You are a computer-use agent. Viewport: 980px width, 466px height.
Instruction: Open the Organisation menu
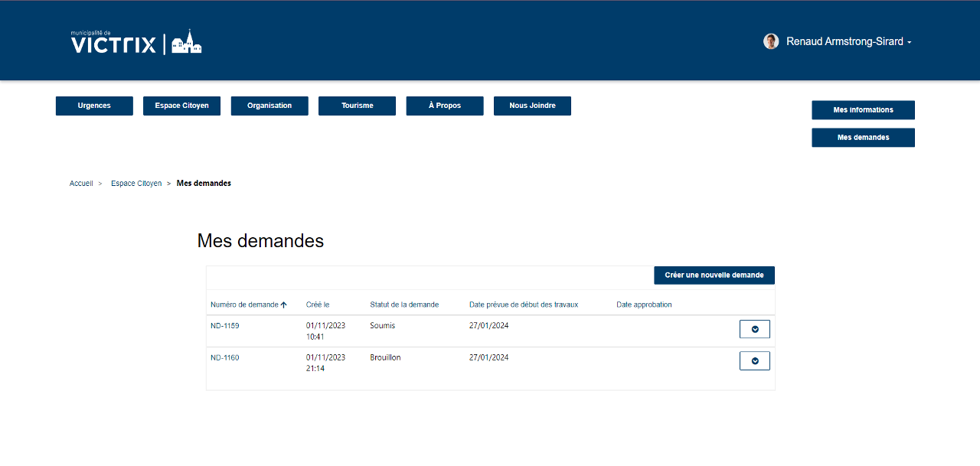[x=269, y=106]
